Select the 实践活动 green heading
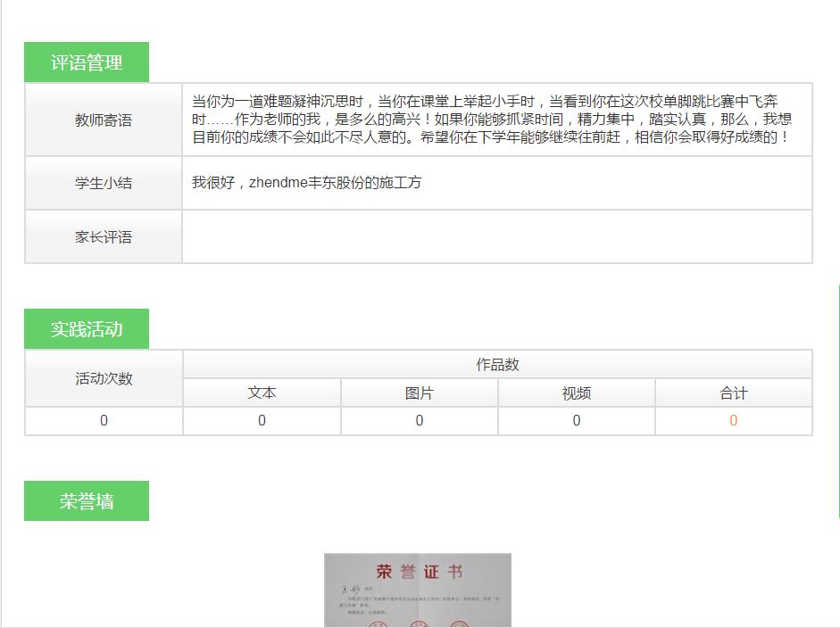 [86, 328]
